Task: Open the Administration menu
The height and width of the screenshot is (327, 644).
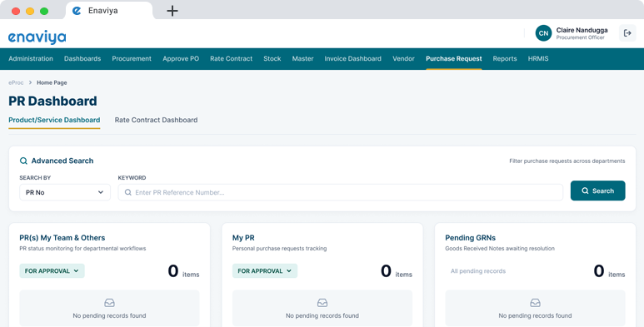Action: (x=31, y=59)
